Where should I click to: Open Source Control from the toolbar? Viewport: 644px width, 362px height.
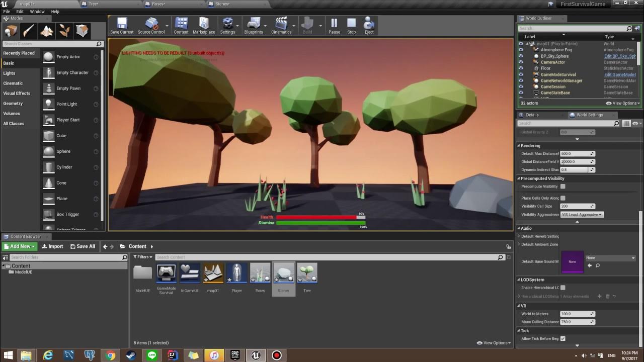pyautogui.click(x=151, y=26)
